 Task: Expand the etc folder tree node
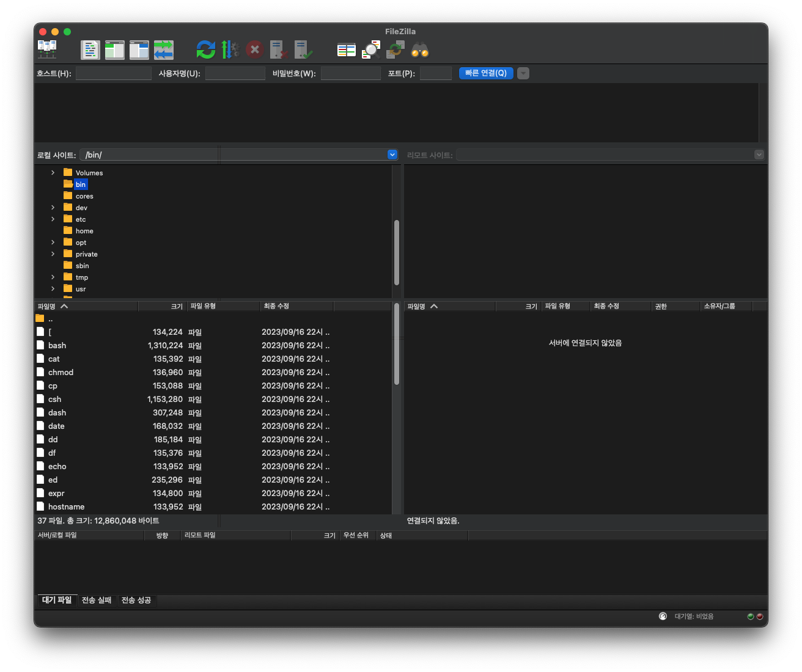(53, 219)
